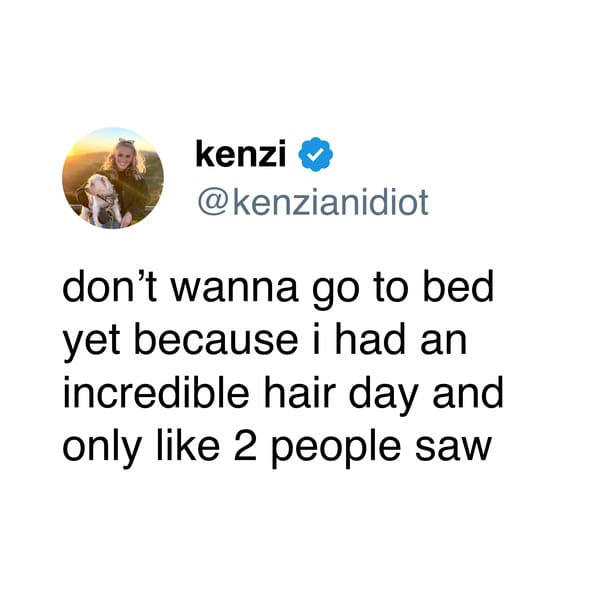Click the display name kenzi
Viewport: 599px width, 599px height.
(x=240, y=154)
